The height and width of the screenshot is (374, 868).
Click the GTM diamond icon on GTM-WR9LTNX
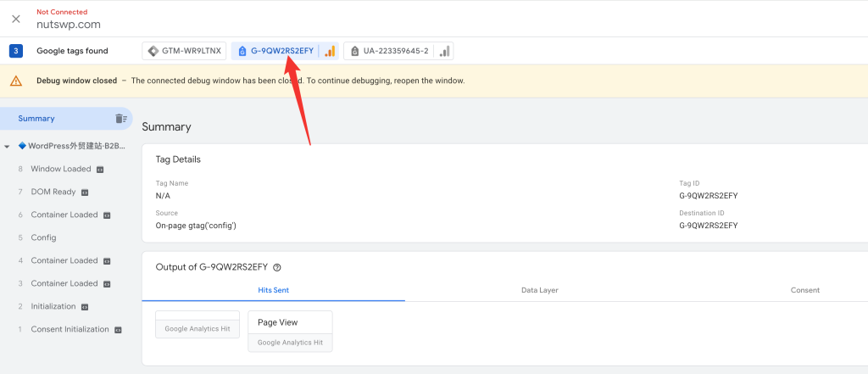[153, 51]
